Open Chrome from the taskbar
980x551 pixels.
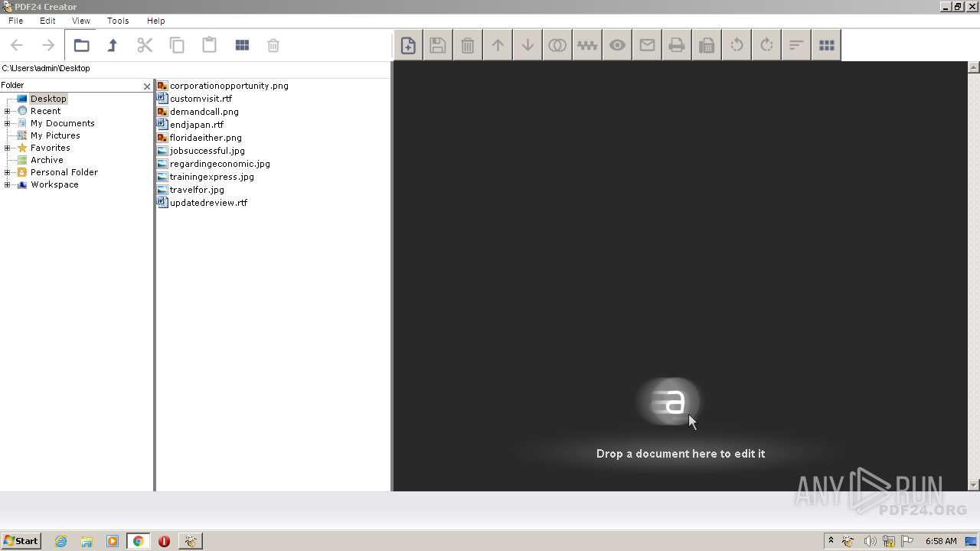138,541
